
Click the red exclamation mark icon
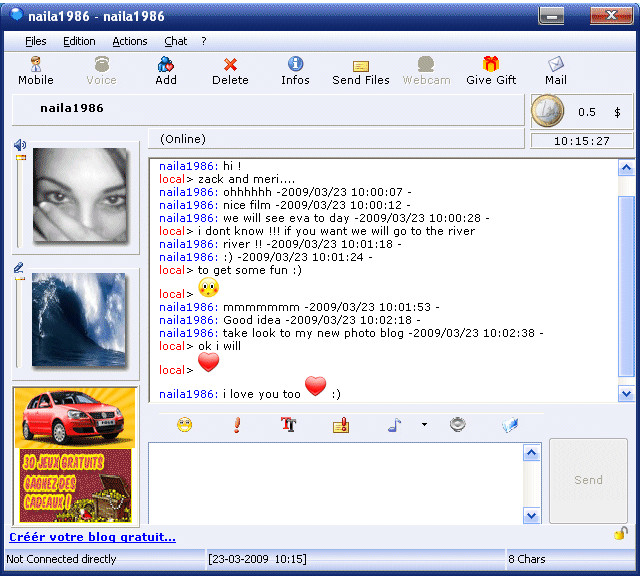pos(237,425)
